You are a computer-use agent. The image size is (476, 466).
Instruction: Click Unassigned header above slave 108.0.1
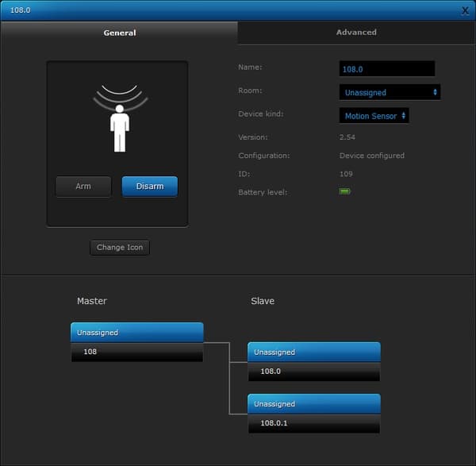(314, 404)
